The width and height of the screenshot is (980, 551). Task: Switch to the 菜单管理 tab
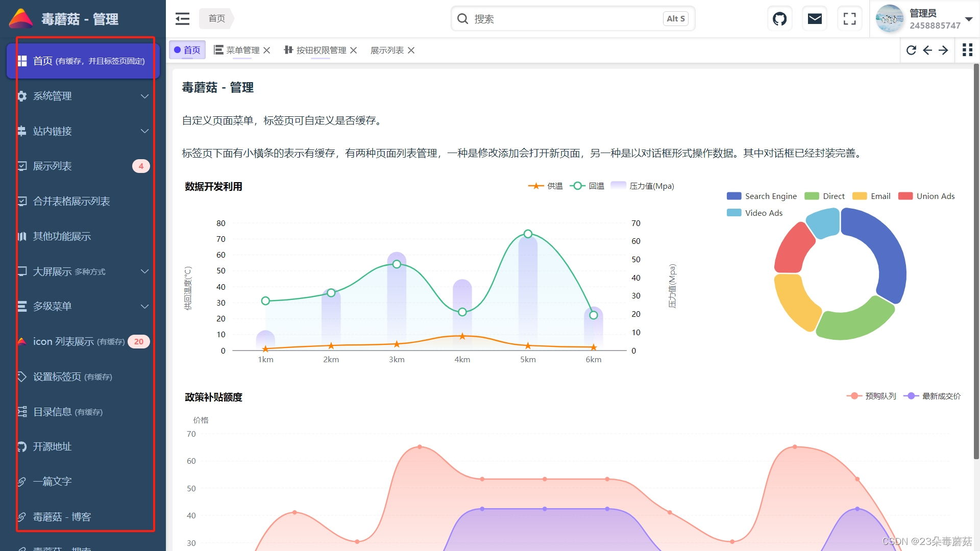[242, 50]
